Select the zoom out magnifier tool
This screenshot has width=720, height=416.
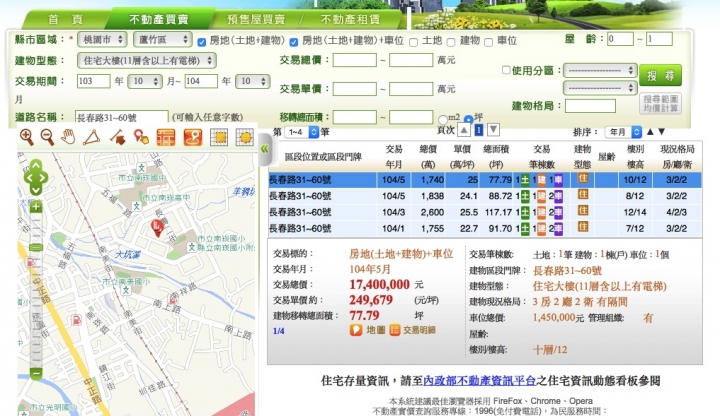(47, 137)
